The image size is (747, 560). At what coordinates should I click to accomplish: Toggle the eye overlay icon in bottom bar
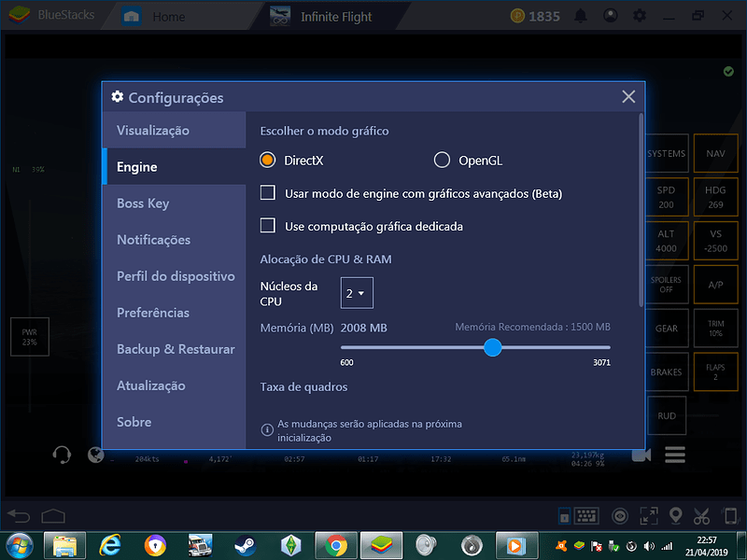[x=620, y=516]
